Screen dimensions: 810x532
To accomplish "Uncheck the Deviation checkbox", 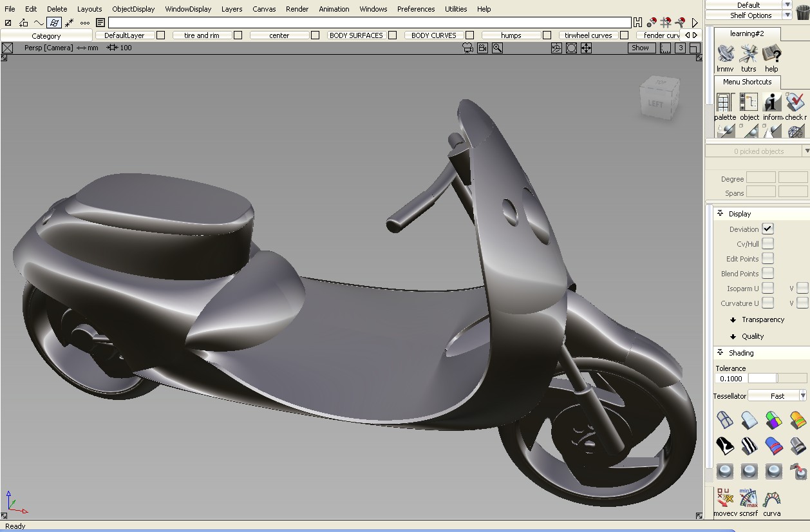I will 768,228.
